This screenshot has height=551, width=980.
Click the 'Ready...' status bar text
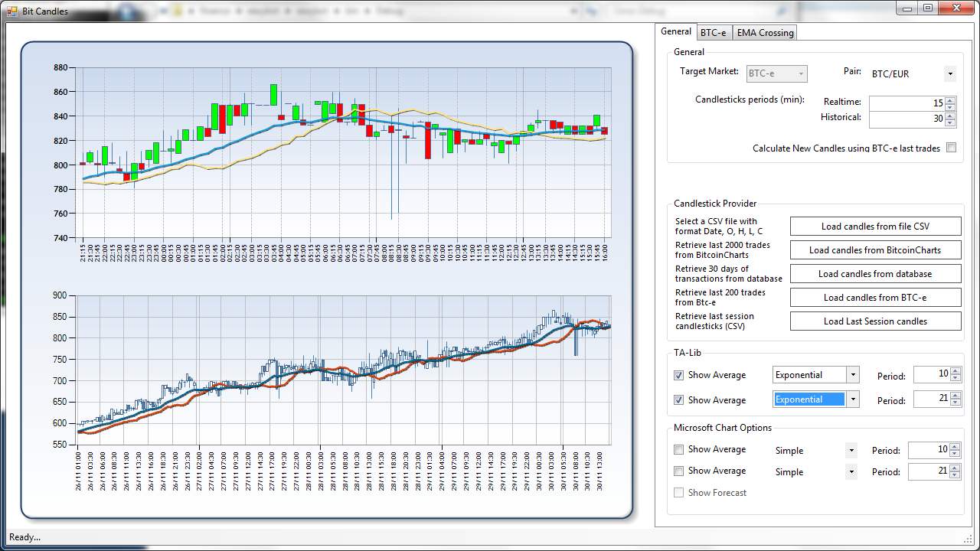tap(24, 537)
